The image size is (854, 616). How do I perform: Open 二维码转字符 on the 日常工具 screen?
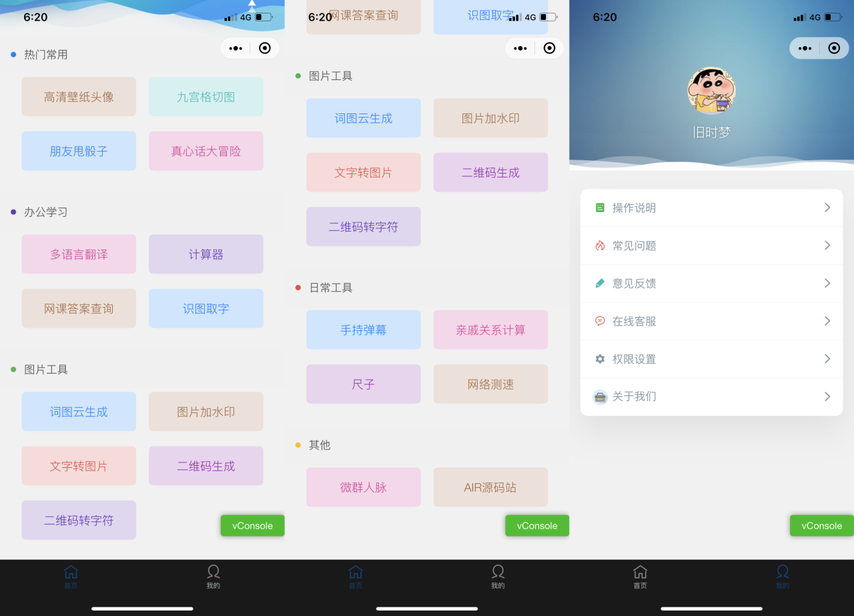pyautogui.click(x=364, y=226)
